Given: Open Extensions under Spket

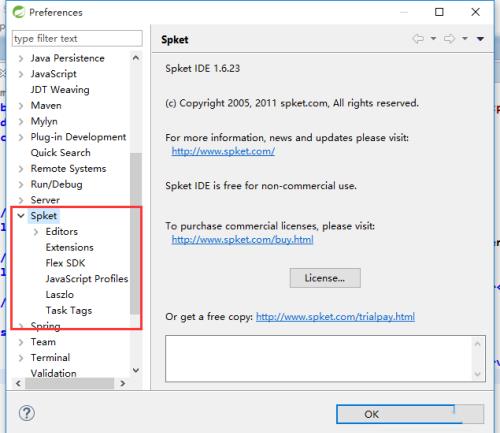Looking at the screenshot, I should (69, 247).
